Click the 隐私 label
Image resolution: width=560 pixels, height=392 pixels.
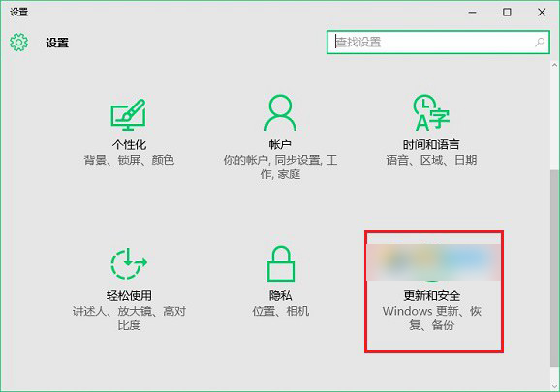tap(280, 296)
